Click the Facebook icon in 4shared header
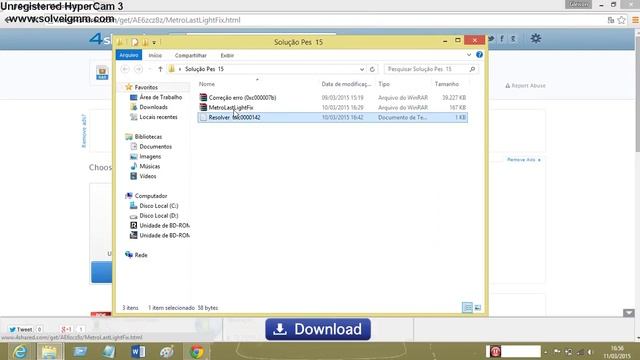This screenshot has width=640, height=360. 502,38
